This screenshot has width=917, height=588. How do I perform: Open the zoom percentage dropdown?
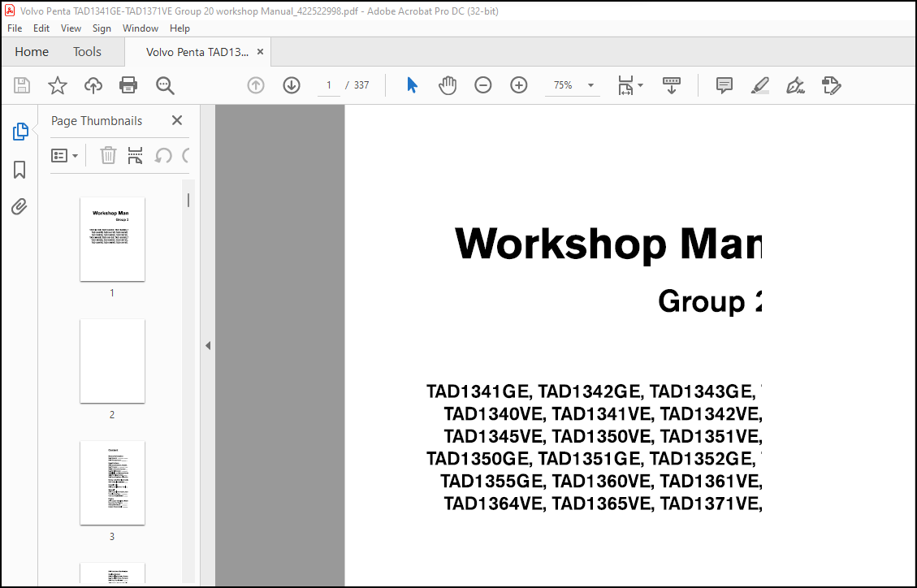[x=590, y=85]
